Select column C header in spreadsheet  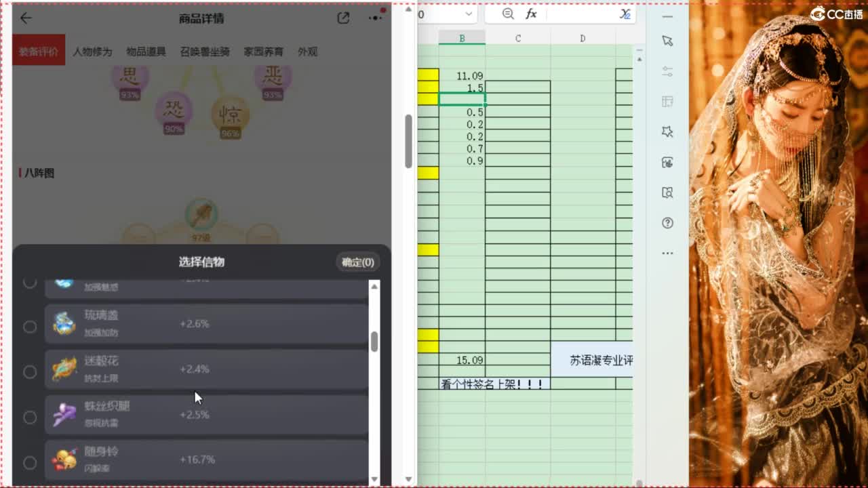[518, 38]
